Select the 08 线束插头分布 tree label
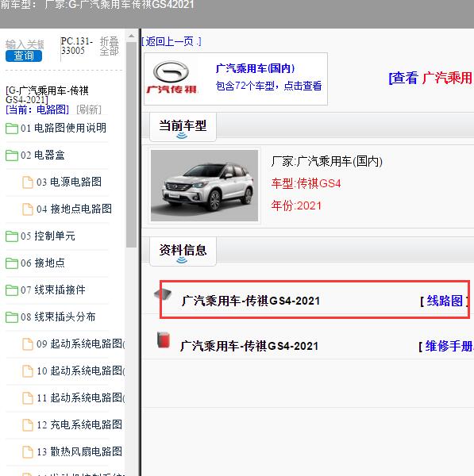Viewport: 474px width, 476px height. 58,317
